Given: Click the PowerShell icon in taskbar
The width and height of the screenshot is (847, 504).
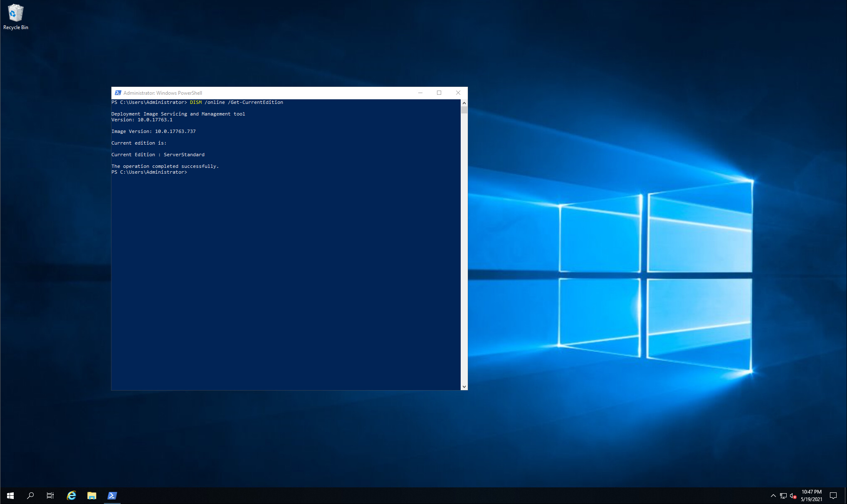Looking at the screenshot, I should click(112, 495).
